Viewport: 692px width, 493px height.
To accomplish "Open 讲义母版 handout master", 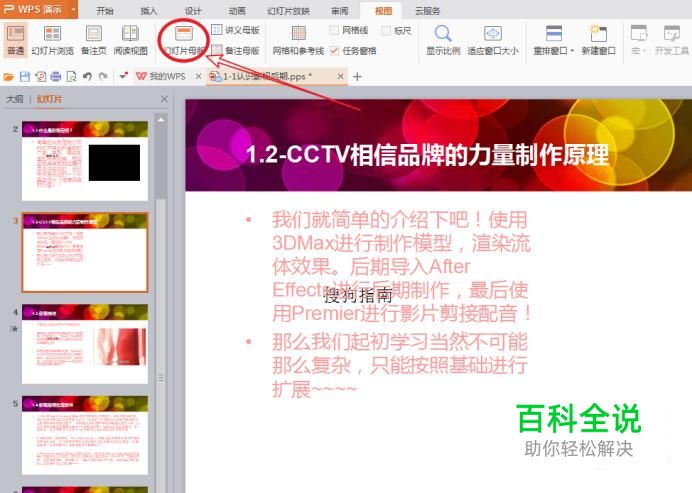I will 235,30.
